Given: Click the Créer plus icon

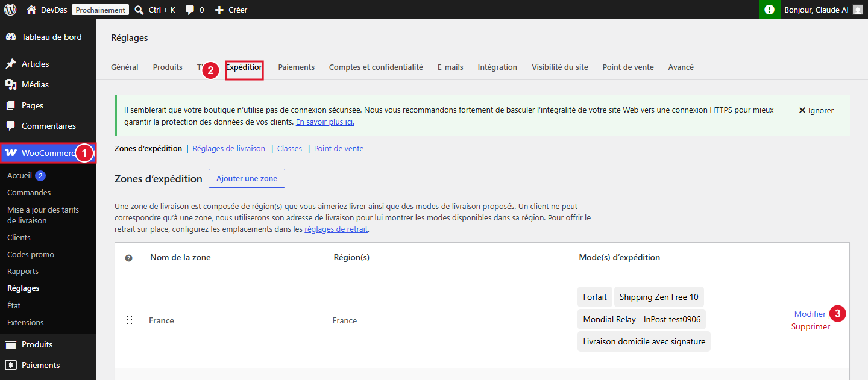Looking at the screenshot, I should (219, 10).
